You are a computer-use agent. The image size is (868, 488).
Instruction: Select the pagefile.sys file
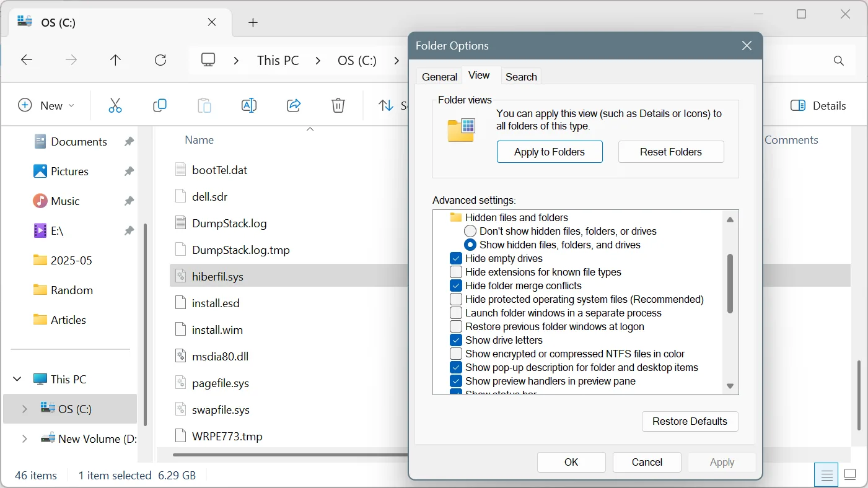(221, 383)
